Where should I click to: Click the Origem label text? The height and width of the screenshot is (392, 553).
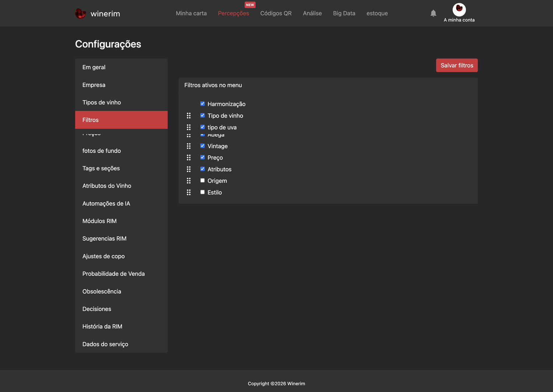click(x=217, y=181)
